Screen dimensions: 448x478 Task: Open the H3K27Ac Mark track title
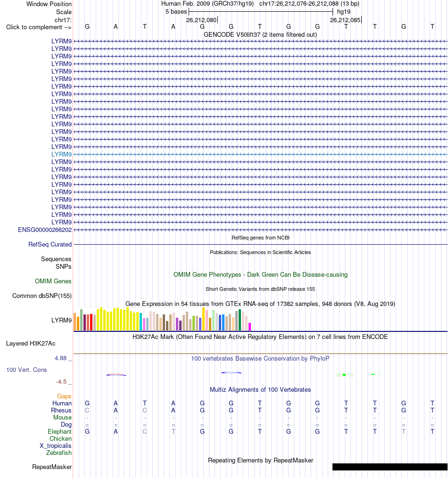click(x=260, y=337)
